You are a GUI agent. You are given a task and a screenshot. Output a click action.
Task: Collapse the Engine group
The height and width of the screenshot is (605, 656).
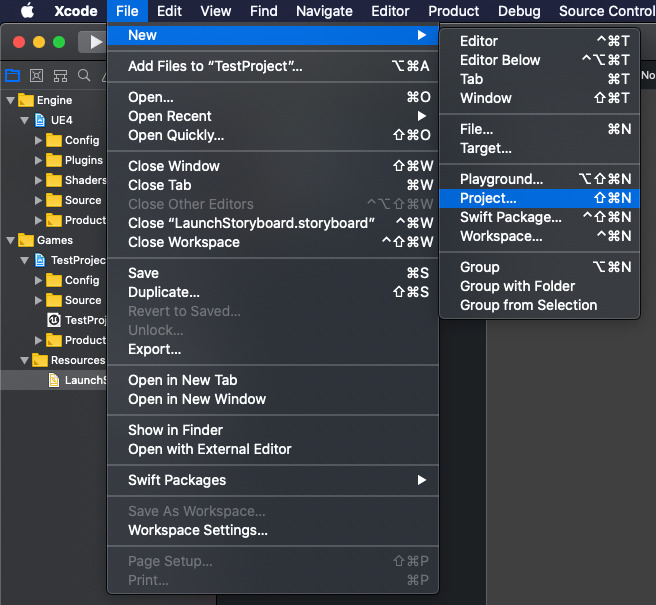pyautogui.click(x=10, y=100)
